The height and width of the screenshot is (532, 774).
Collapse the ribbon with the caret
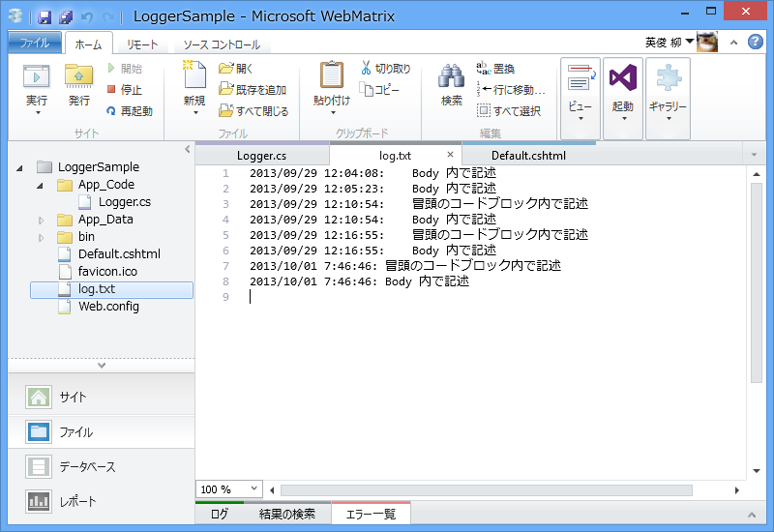(734, 43)
